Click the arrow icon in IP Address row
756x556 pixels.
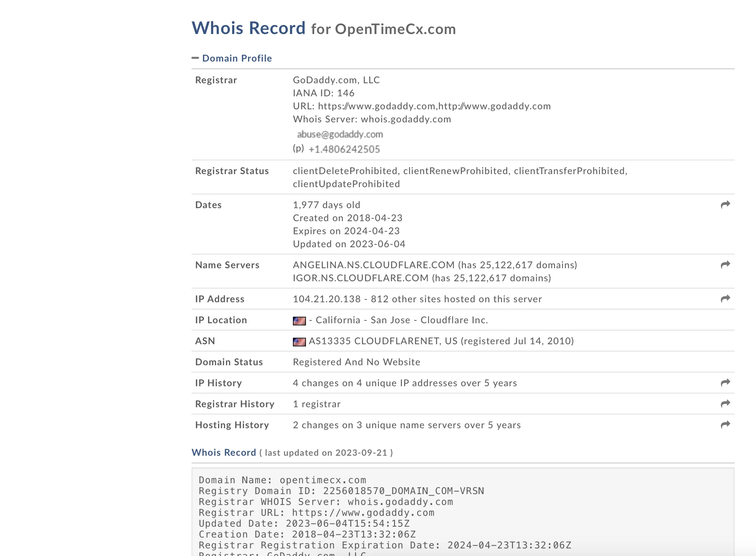click(x=725, y=299)
